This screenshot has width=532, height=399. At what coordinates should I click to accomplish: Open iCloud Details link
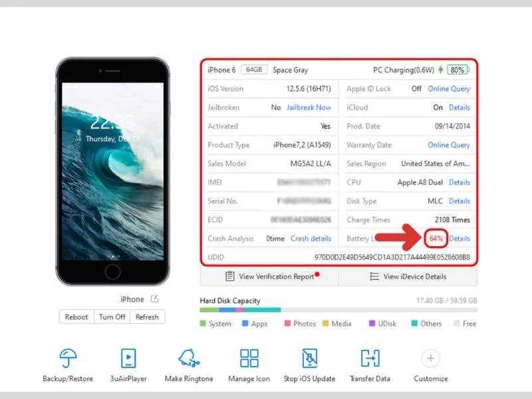click(460, 107)
